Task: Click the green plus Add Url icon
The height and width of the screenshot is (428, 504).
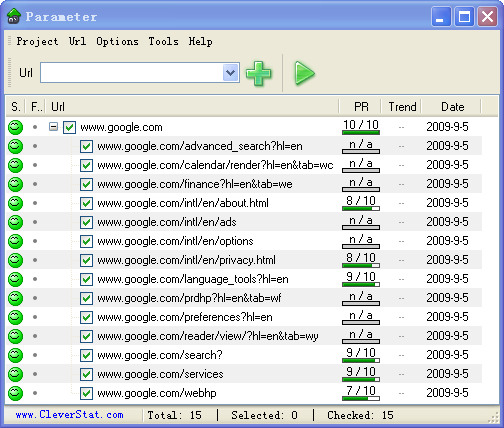Action: tap(258, 73)
